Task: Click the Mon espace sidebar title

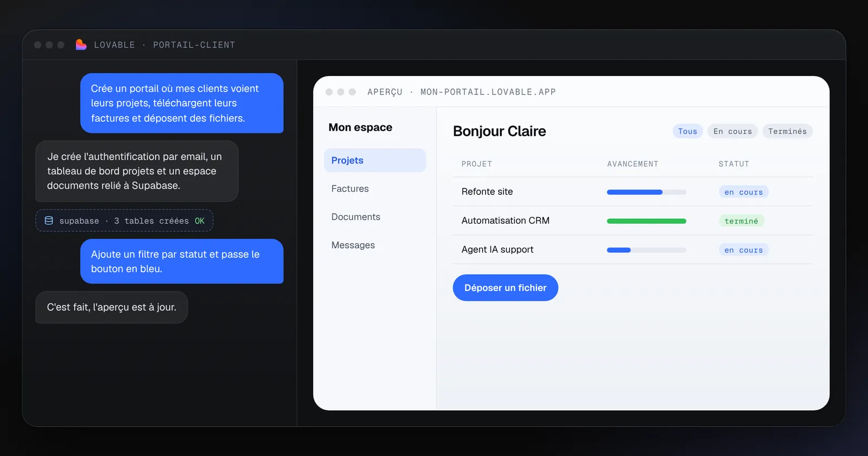Action: tap(360, 128)
